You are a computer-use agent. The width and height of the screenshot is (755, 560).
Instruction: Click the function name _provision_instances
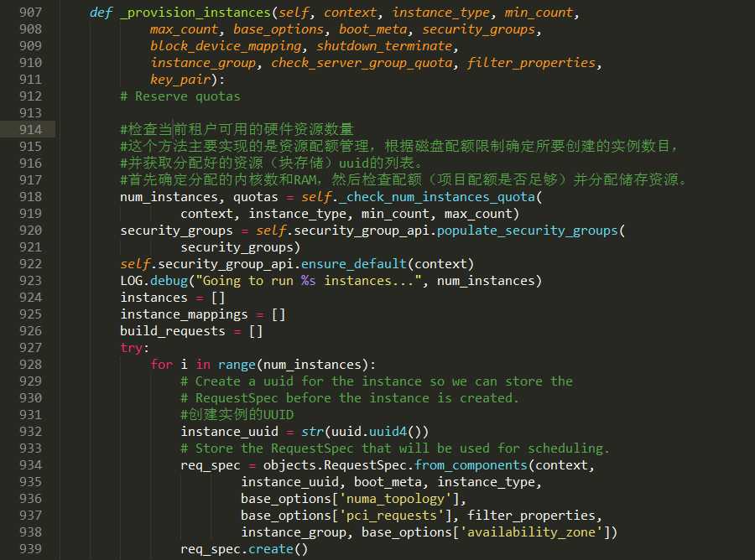195,13
